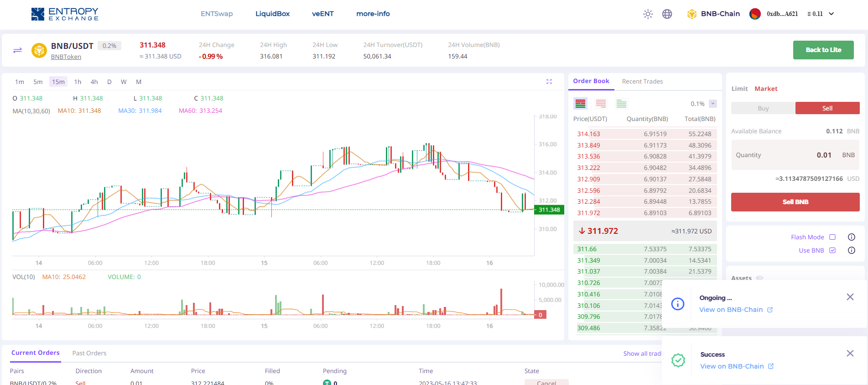The image size is (868, 385).
Task: Select weekly W chart interval
Action: coord(124,82)
